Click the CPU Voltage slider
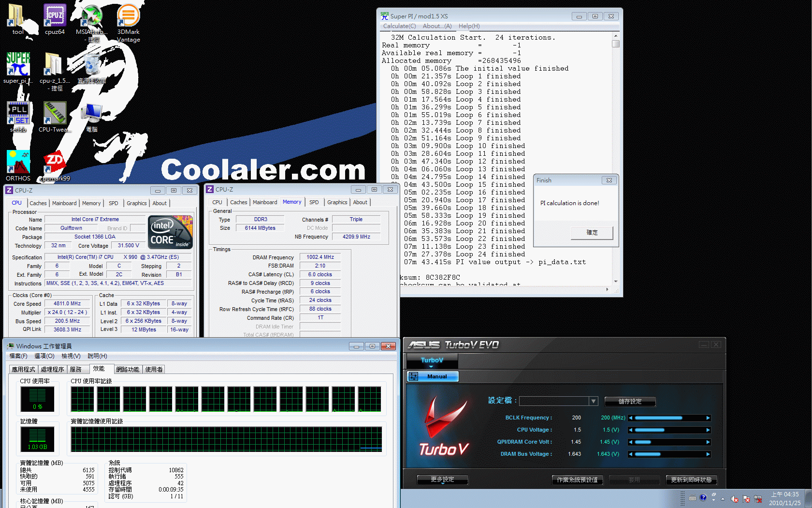The width and height of the screenshot is (812, 508). click(669, 430)
